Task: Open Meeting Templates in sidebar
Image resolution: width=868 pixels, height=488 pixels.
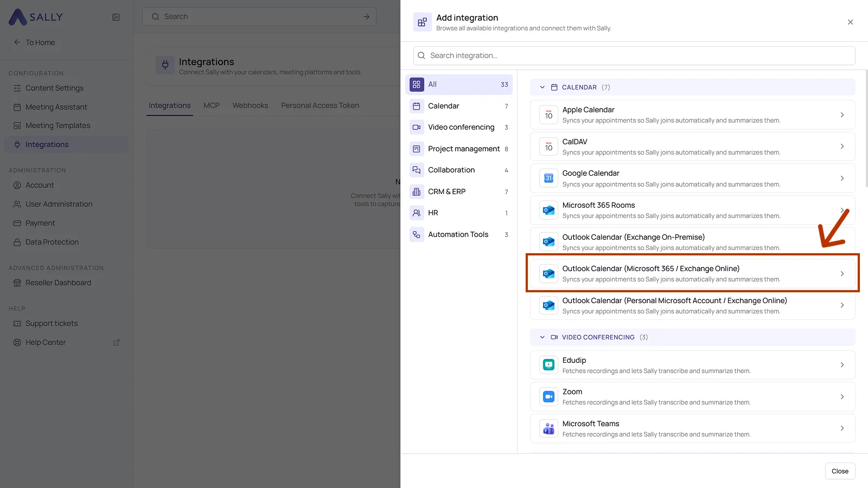Action: point(66,125)
